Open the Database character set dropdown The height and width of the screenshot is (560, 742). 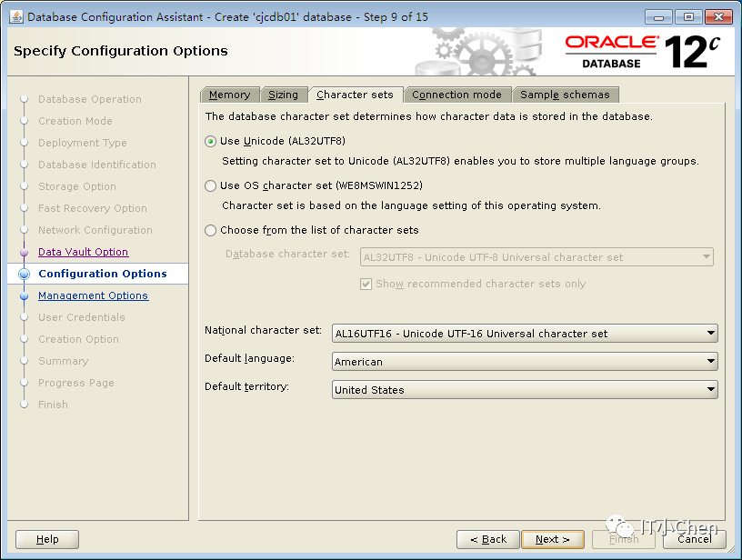[x=536, y=257]
